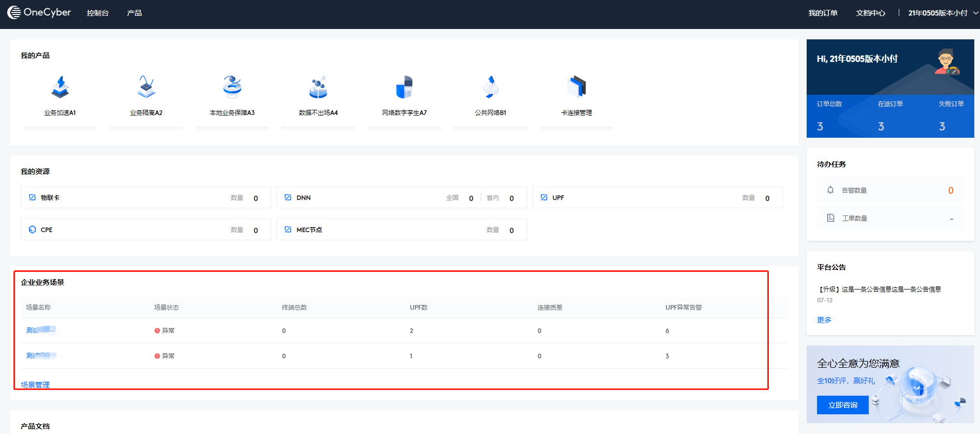The width and height of the screenshot is (980, 434).
Task: Select the 公共网络B1 product icon
Action: pos(491,87)
